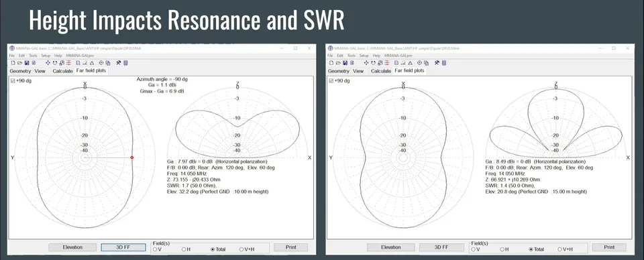Click 3D FF button in 10 m height window
This screenshot has width=644, height=260.
(123, 247)
